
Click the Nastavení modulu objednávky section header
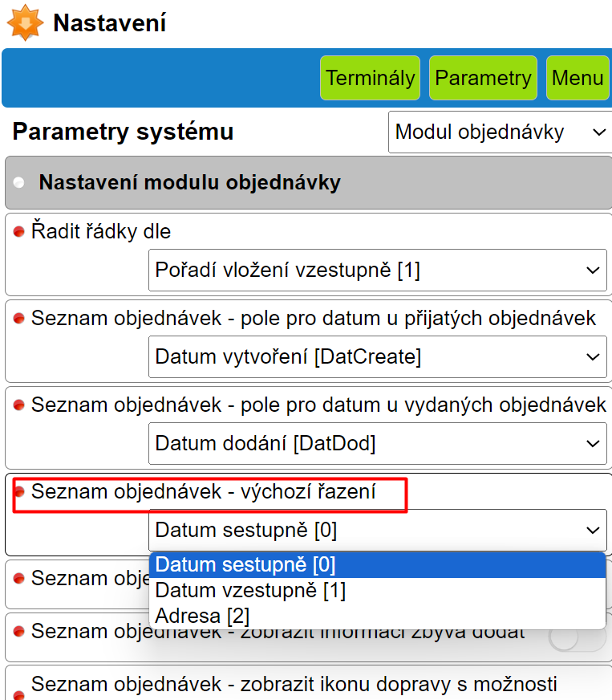(308, 182)
